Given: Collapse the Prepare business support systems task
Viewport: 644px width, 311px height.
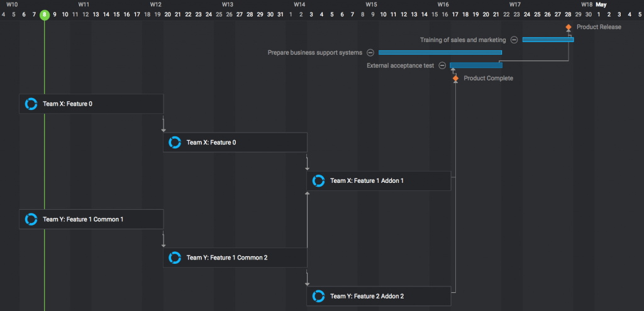Looking at the screenshot, I should point(370,53).
